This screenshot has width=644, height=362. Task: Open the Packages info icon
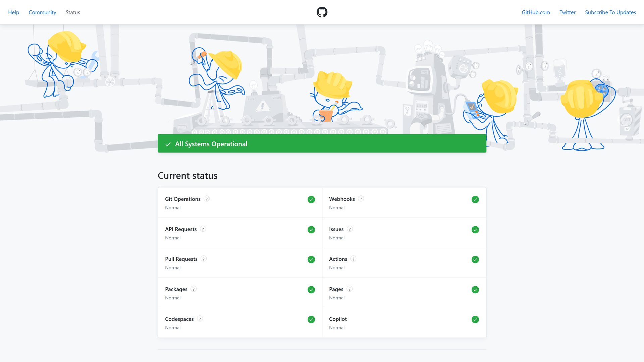tap(193, 289)
